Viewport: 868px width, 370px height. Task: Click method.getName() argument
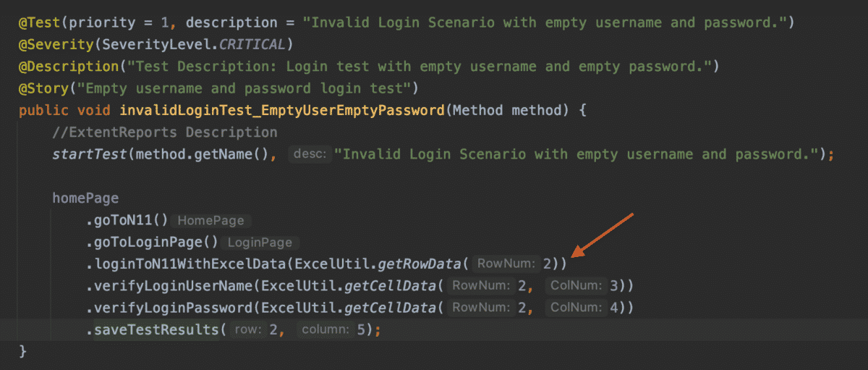[203, 155]
